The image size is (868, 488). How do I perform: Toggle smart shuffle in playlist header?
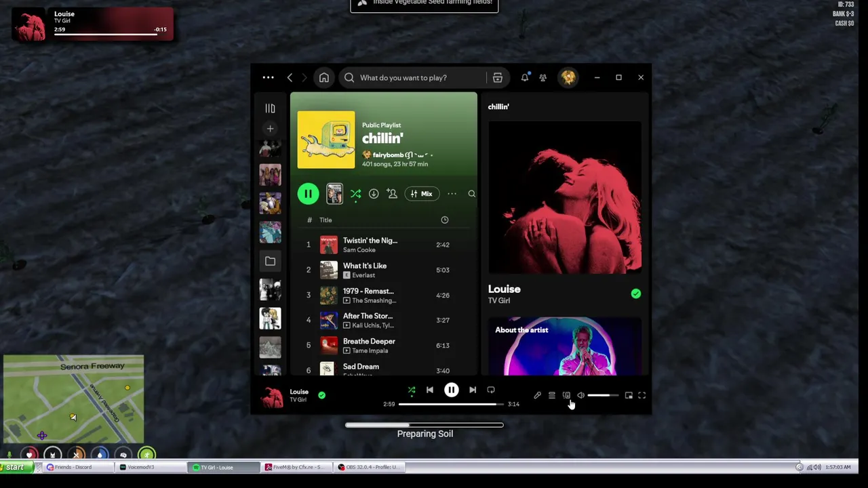pos(355,194)
